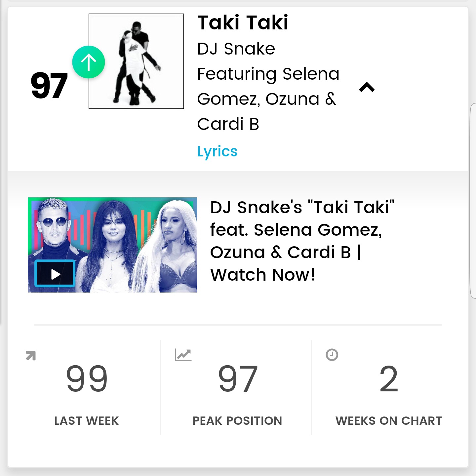Open the Lyrics link
This screenshot has height=476, width=476.
[x=217, y=152]
